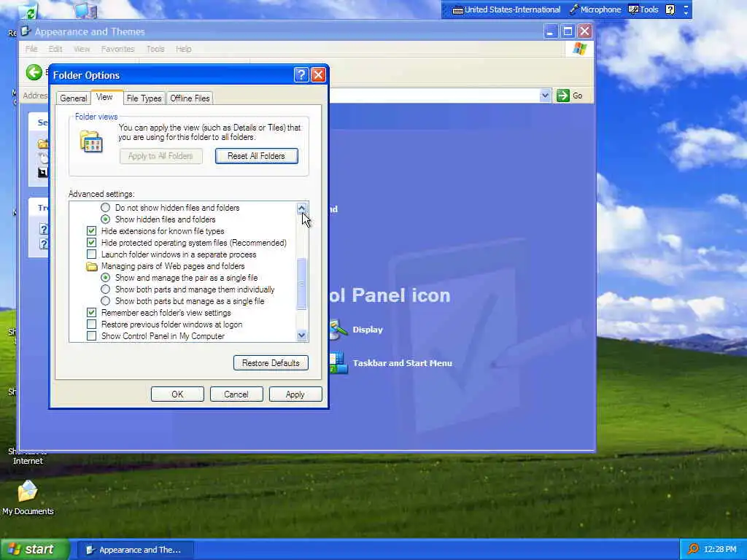Click the language bar keyboard icon
The width and height of the screenshot is (747, 560).
457,10
